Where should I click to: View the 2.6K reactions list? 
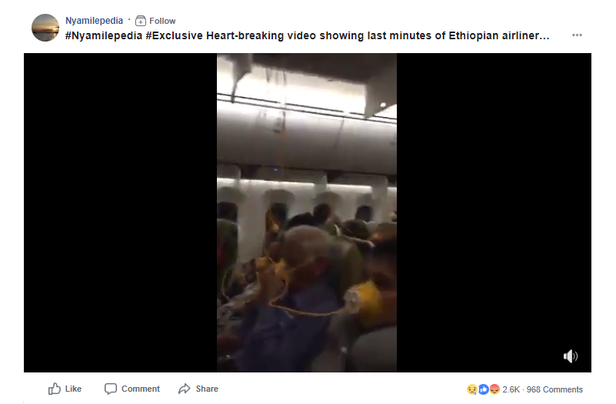pyautogui.click(x=511, y=389)
